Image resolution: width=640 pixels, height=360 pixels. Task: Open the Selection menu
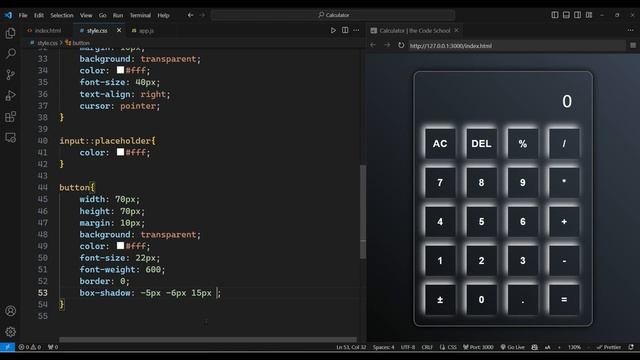coord(62,15)
